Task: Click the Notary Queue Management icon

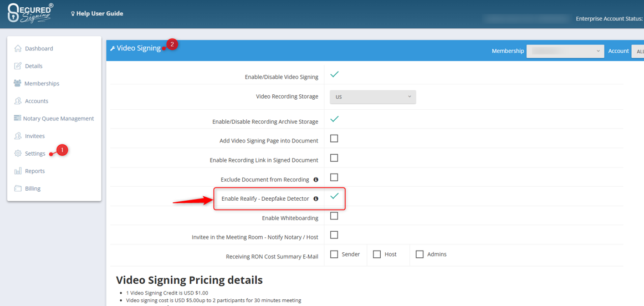Action: (17, 118)
